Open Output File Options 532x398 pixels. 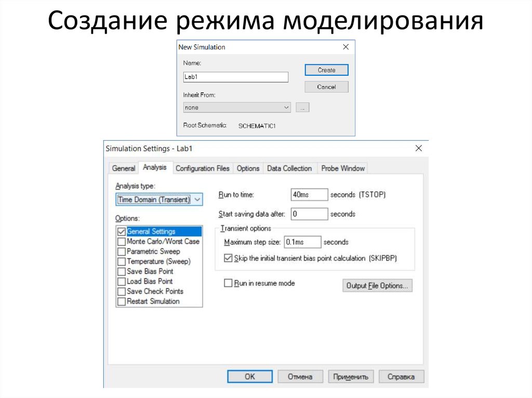pos(377,285)
